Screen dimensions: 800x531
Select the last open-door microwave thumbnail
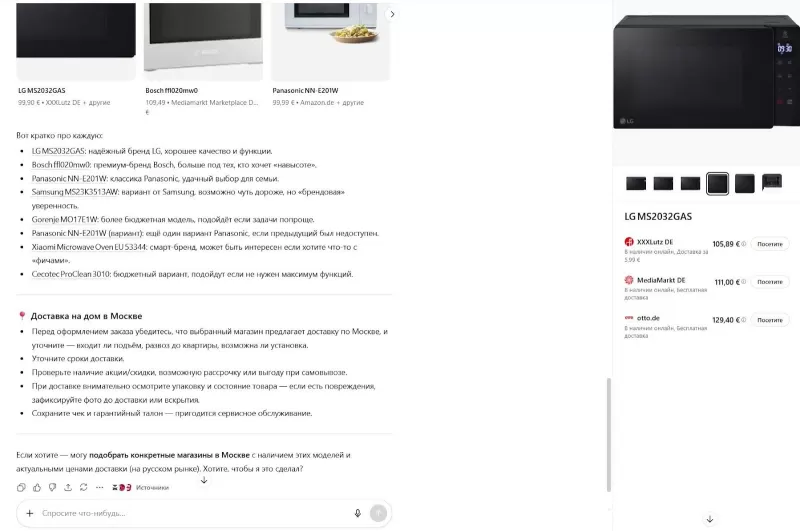[771, 182]
